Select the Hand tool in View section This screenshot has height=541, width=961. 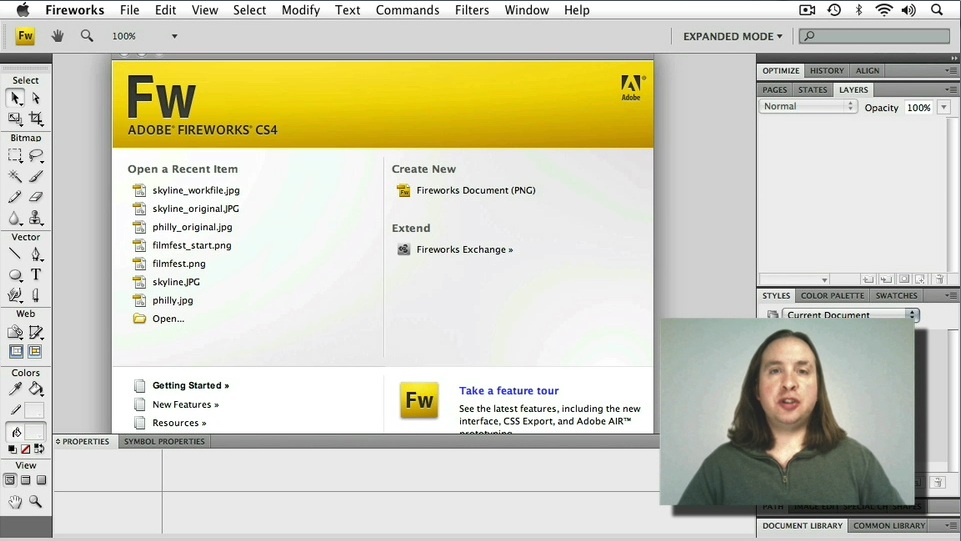[x=15, y=502]
